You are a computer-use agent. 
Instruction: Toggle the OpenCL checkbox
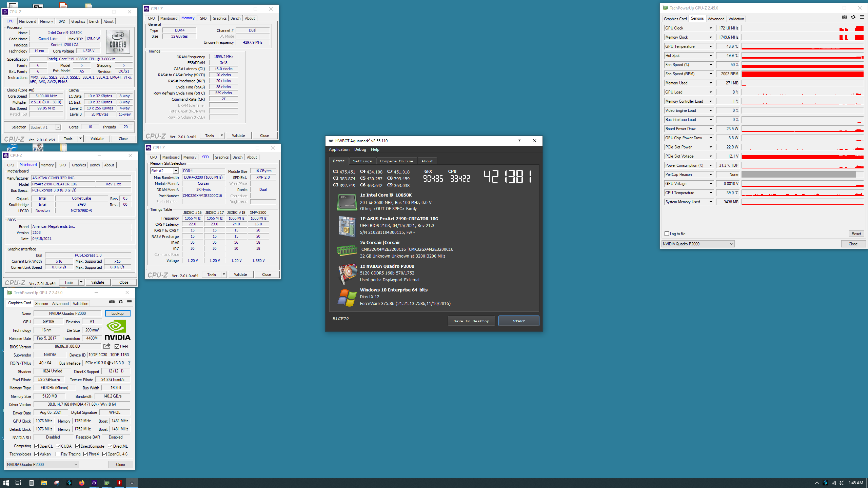(36, 446)
